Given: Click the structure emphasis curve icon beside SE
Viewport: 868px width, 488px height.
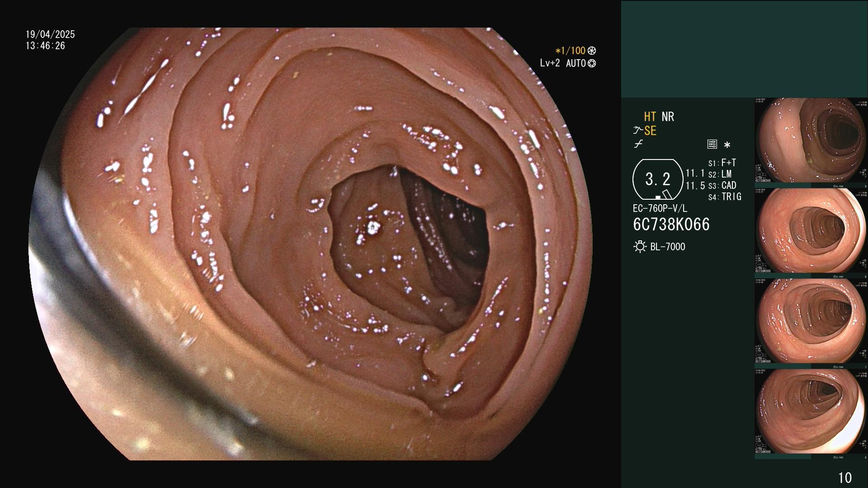Looking at the screenshot, I should tap(638, 131).
